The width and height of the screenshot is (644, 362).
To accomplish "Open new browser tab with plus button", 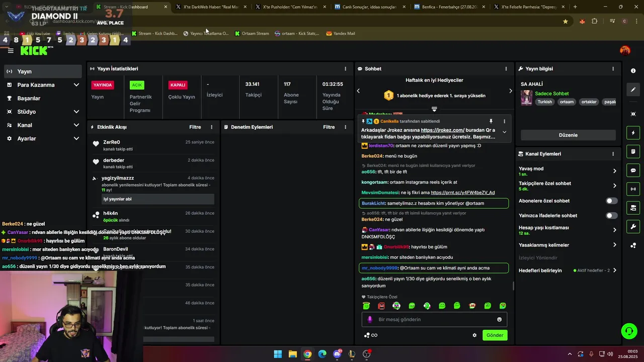I will (575, 7).
